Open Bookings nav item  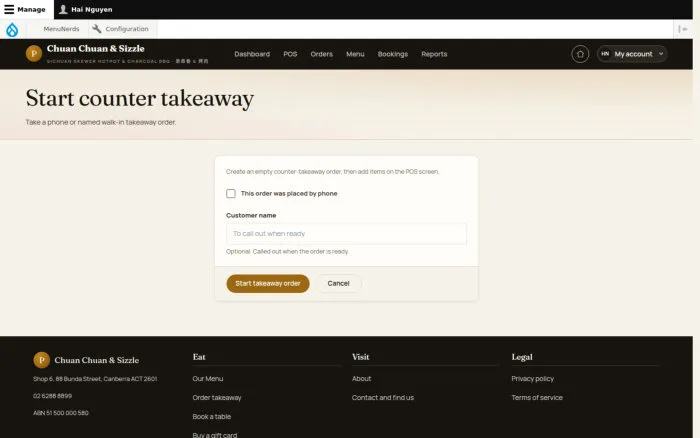[393, 54]
